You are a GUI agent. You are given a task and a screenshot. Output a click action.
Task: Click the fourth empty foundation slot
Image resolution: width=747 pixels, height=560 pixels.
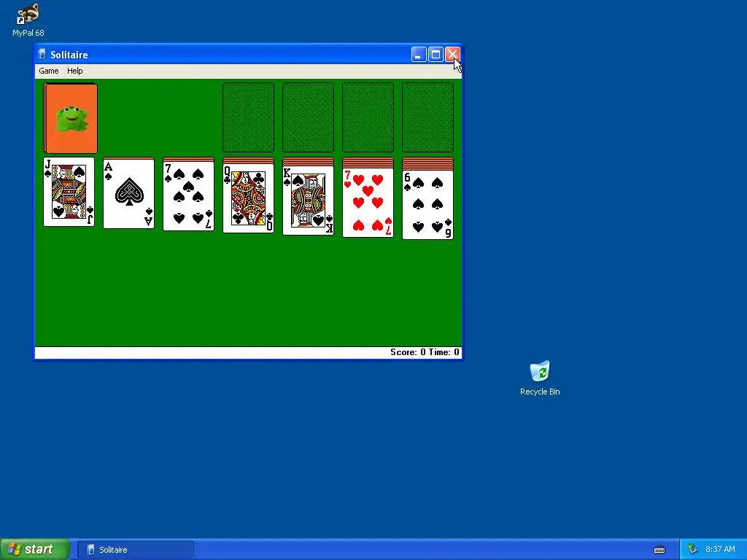click(427, 117)
